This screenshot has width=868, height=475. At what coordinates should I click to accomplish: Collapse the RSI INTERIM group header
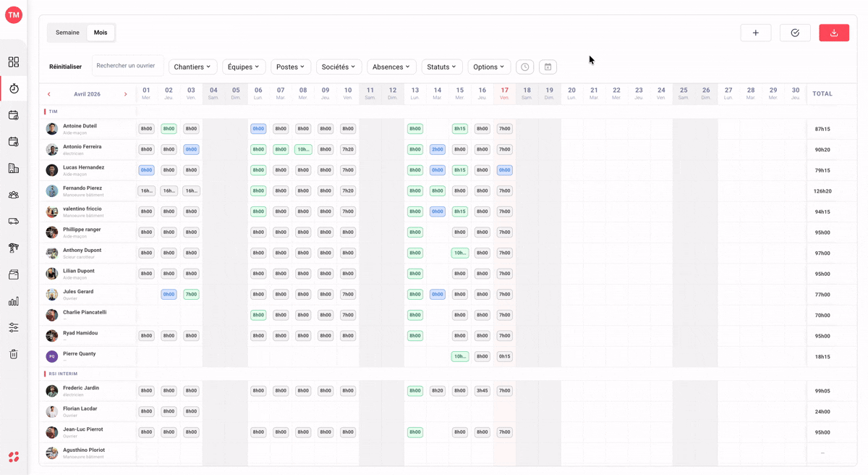pos(63,374)
